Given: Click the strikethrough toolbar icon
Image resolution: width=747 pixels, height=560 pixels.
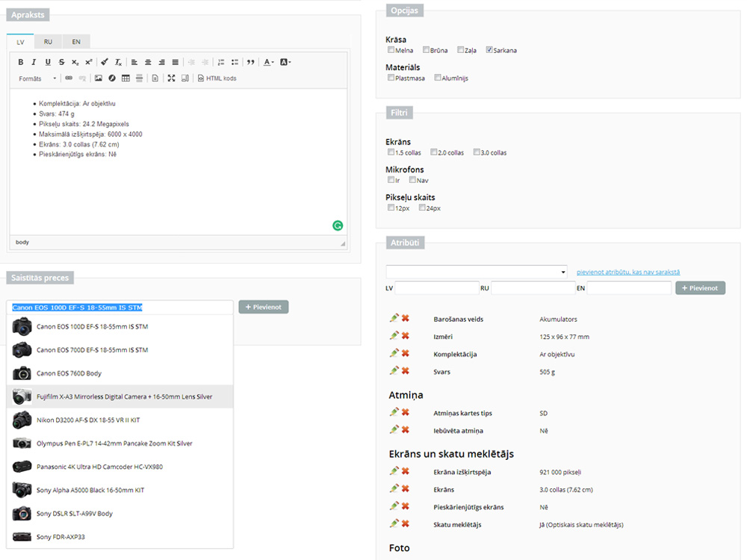Looking at the screenshot, I should tap(61, 62).
